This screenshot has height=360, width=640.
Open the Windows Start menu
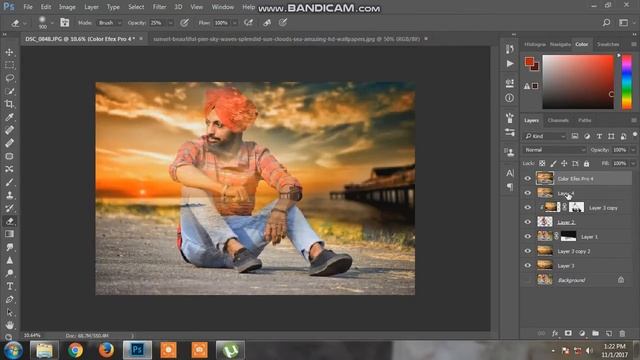coord(13,350)
